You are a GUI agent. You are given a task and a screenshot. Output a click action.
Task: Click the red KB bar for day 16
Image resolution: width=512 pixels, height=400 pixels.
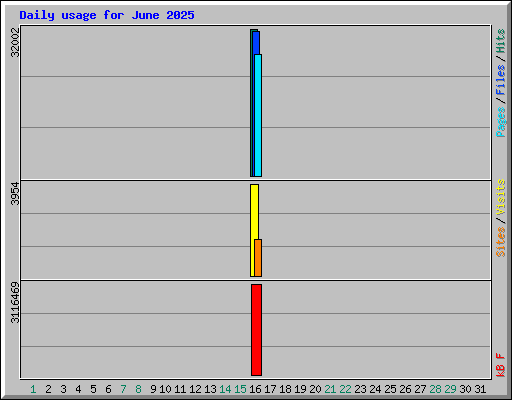pos(256,330)
